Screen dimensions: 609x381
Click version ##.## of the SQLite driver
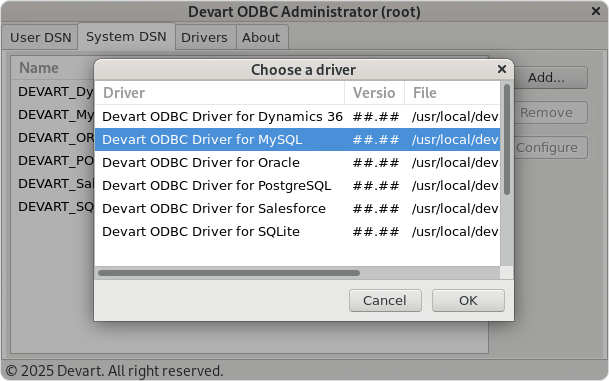coord(376,231)
